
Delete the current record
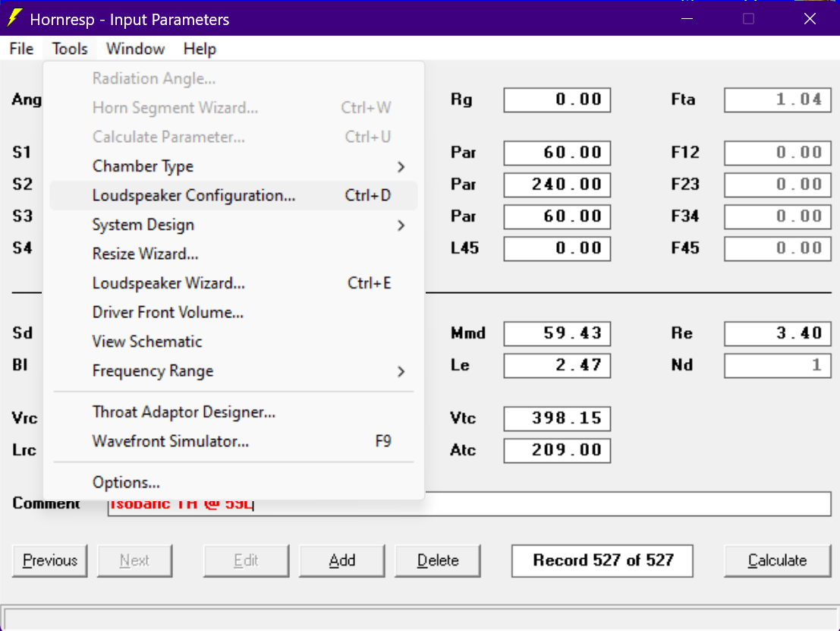point(438,561)
